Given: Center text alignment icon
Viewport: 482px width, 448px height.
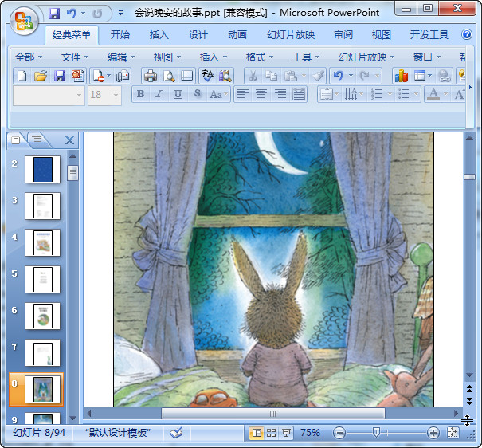Looking at the screenshot, I should 261,94.
